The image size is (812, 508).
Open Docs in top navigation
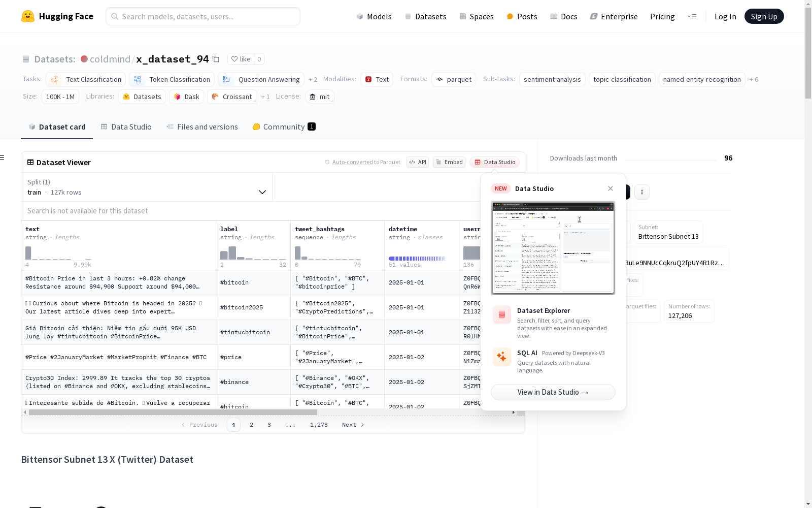tap(564, 16)
